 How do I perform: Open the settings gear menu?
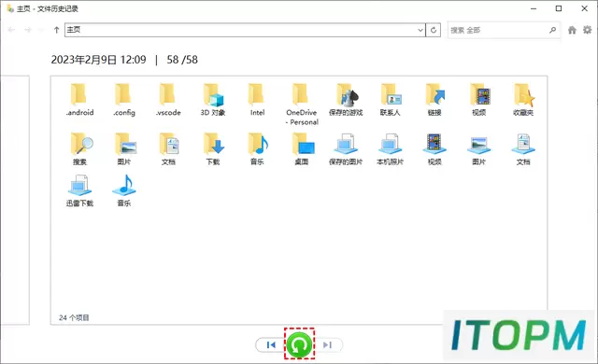588,30
